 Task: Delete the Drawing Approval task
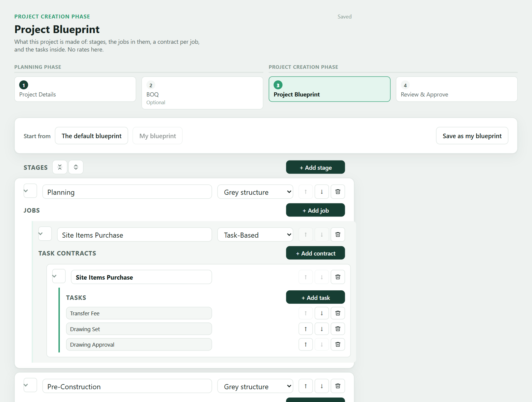pyautogui.click(x=338, y=345)
